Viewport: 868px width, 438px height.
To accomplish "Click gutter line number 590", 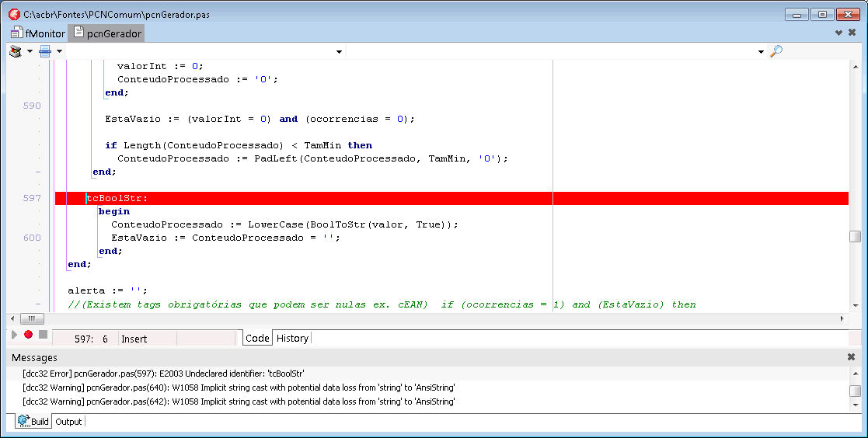I will (x=32, y=106).
